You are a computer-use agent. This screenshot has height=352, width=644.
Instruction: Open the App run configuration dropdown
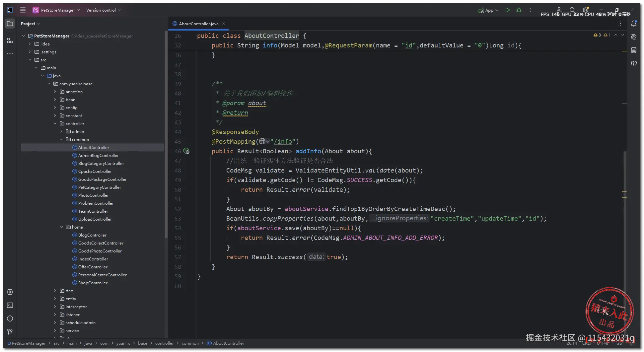[488, 10]
